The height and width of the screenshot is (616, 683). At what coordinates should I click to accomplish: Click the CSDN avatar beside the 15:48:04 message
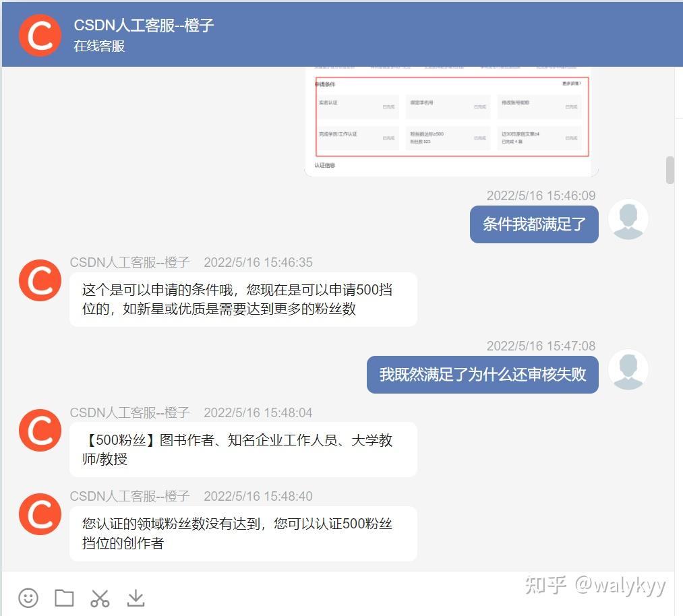[39, 431]
